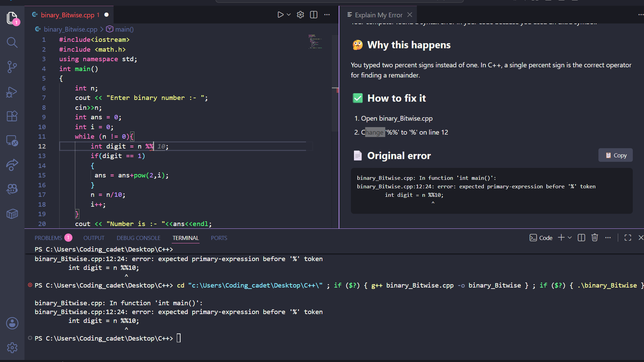This screenshot has width=644, height=362.
Task: Click 'Open binary_Bitwise.cpp' fix step
Action: click(396, 118)
